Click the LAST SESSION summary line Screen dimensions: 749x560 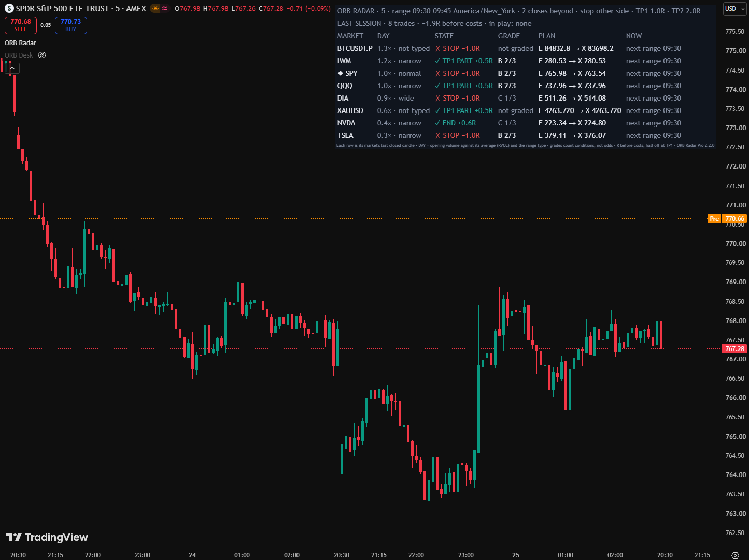point(434,23)
